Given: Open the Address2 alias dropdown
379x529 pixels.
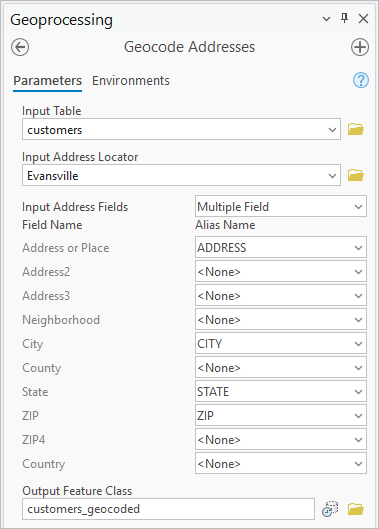Looking at the screenshot, I should click(x=281, y=272).
